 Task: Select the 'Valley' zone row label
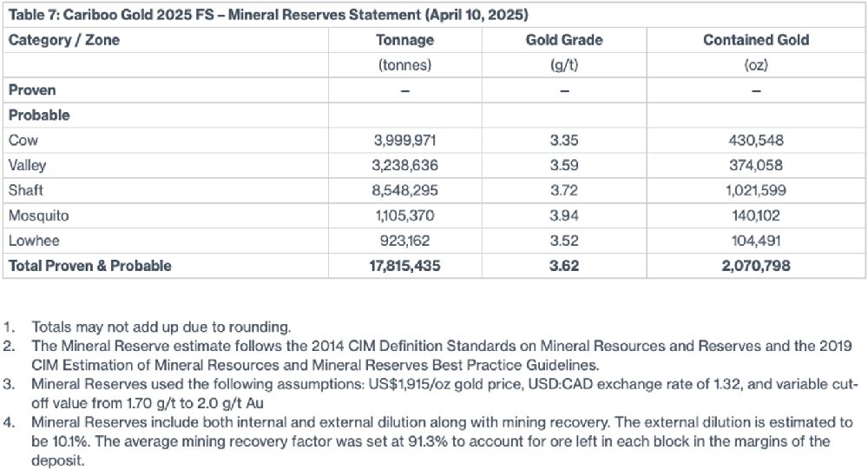[28, 165]
